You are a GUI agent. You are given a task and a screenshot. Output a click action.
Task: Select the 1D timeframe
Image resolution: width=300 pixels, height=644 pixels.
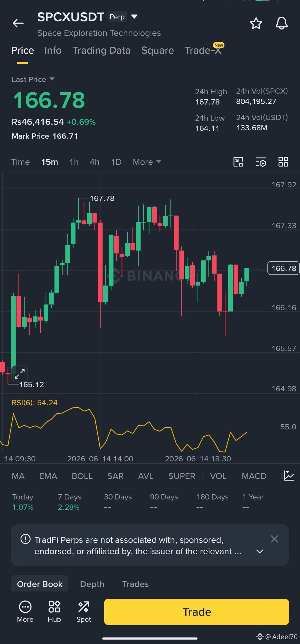[116, 162]
